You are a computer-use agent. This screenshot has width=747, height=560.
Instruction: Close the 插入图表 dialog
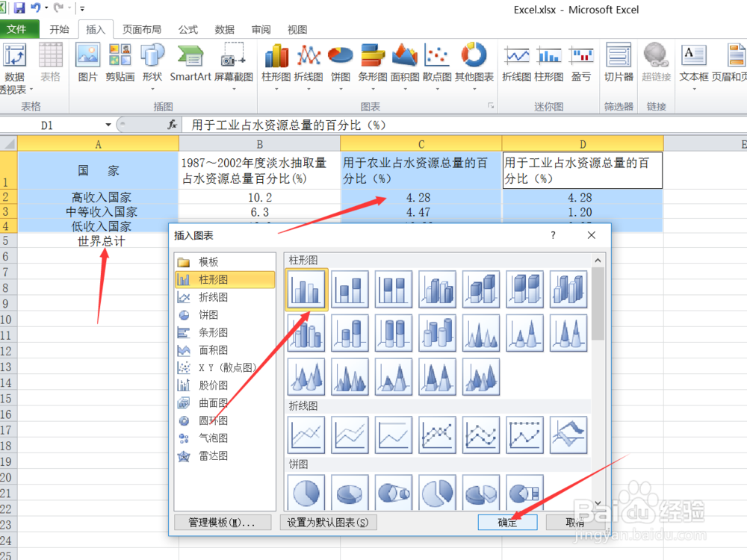pos(592,235)
